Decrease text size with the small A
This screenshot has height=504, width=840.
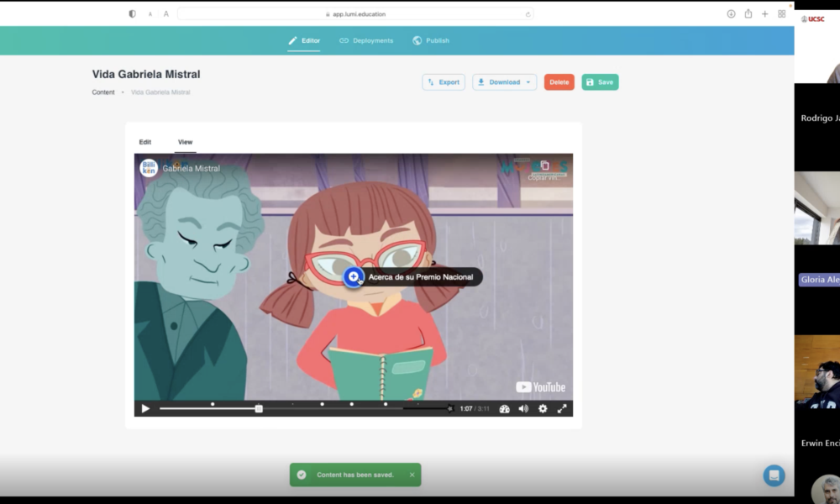coord(150,14)
